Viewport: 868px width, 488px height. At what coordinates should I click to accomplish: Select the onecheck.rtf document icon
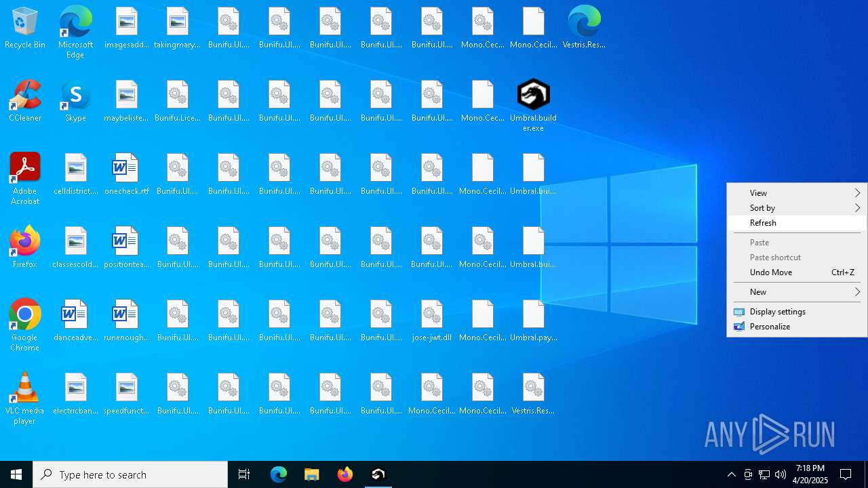(x=126, y=174)
